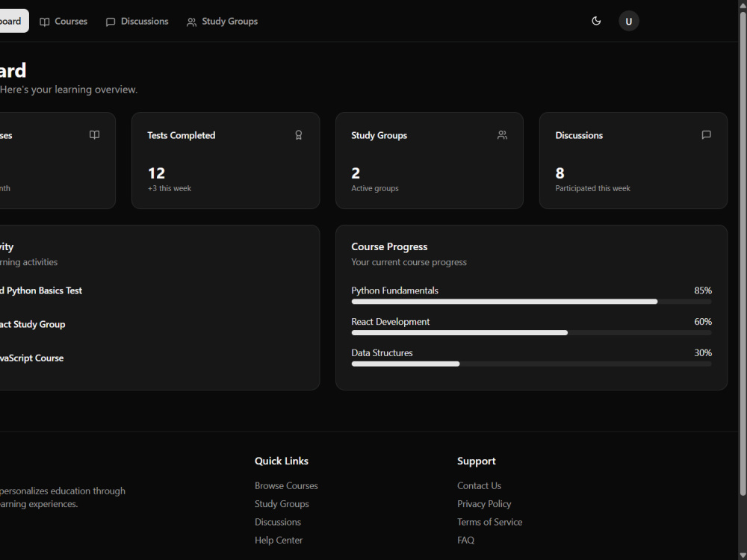Click the 'Script Course' activity entry
Viewport: 747px width, 560px height.
pyautogui.click(x=31, y=358)
